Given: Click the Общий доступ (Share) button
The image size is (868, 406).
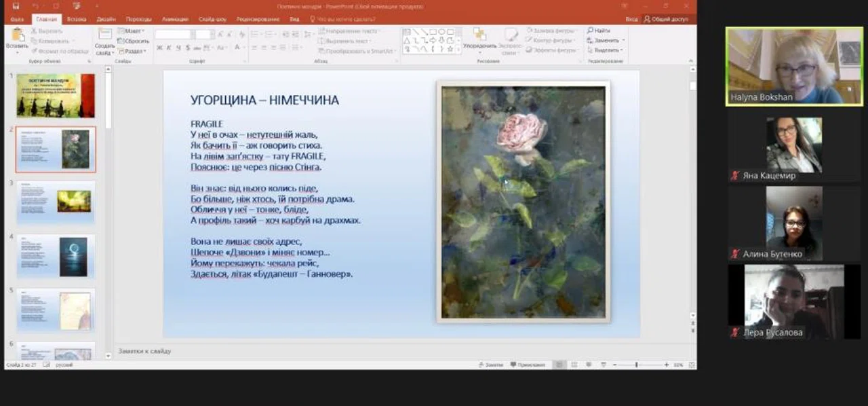Looking at the screenshot, I should tap(666, 19).
